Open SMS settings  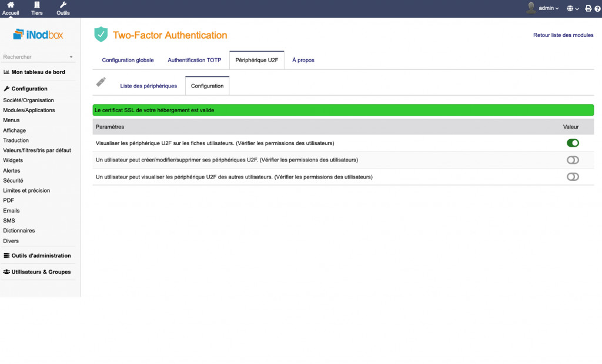tap(9, 221)
